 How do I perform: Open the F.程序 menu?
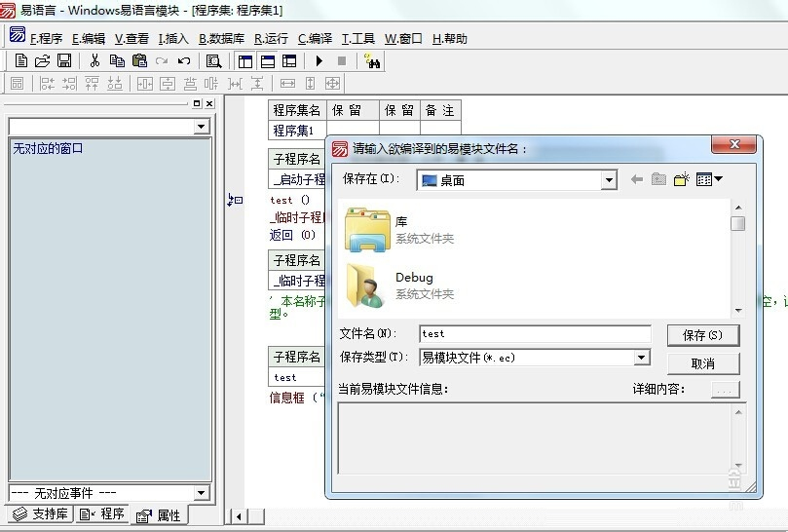pyautogui.click(x=46, y=39)
